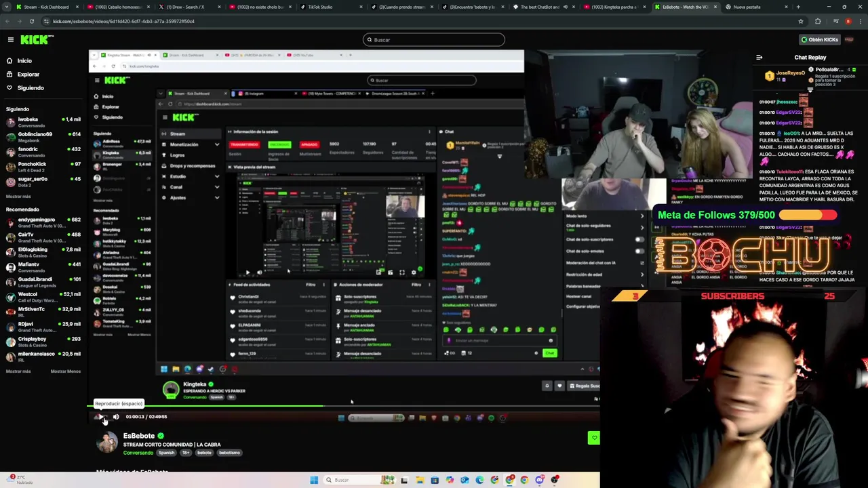Image resolution: width=868 pixels, height=488 pixels.
Task: Seek along the green video progress bar
Action: tap(344, 407)
